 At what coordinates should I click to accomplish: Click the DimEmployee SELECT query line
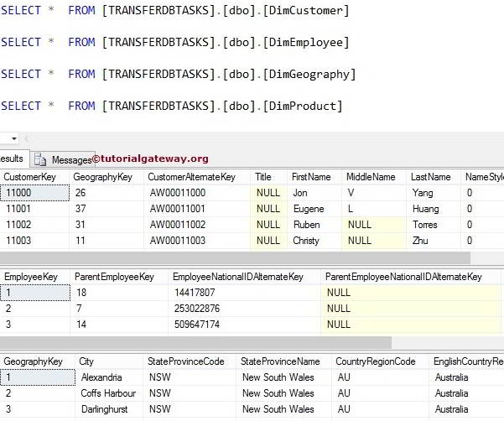[175, 43]
